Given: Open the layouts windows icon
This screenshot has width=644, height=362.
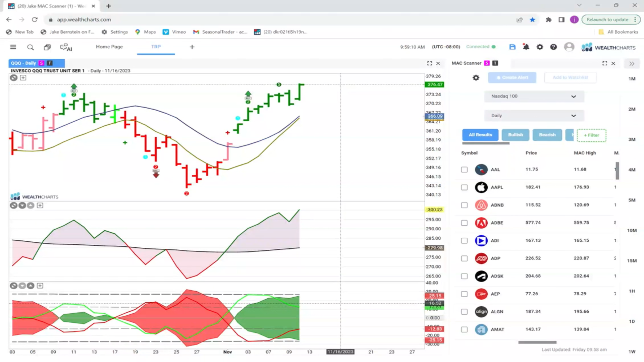Looking at the screenshot, I should [47, 47].
